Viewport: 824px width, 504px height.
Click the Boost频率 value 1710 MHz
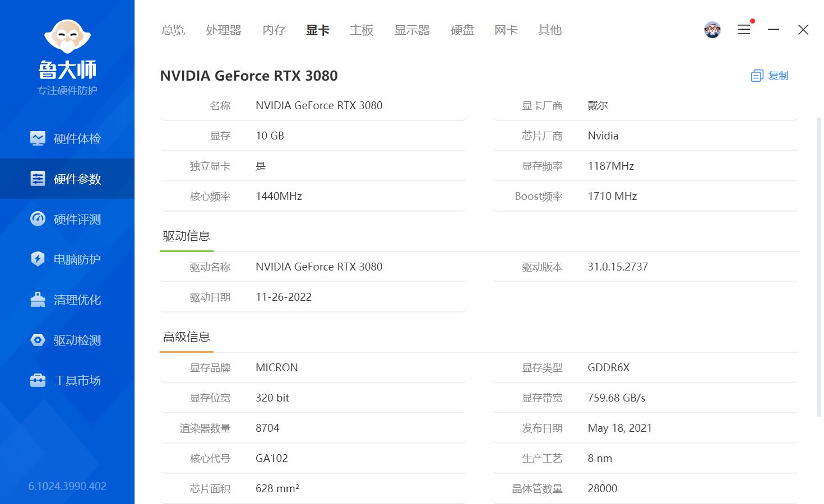point(612,197)
